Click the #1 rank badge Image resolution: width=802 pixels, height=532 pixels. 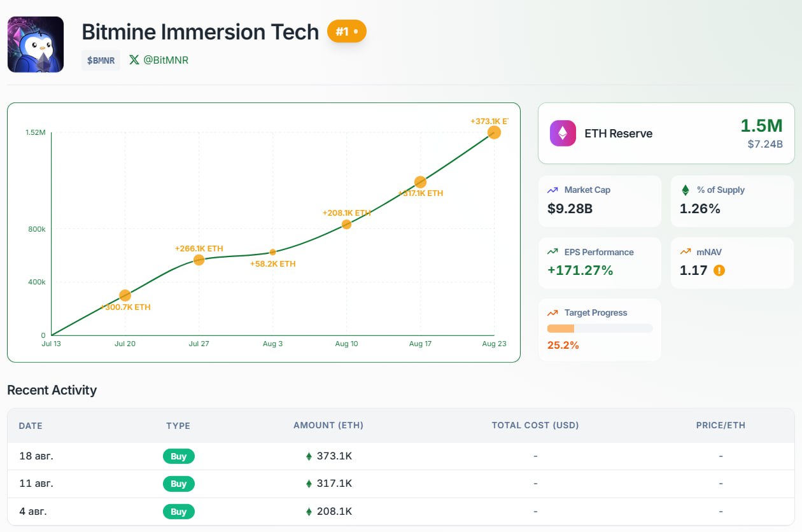[x=347, y=31]
